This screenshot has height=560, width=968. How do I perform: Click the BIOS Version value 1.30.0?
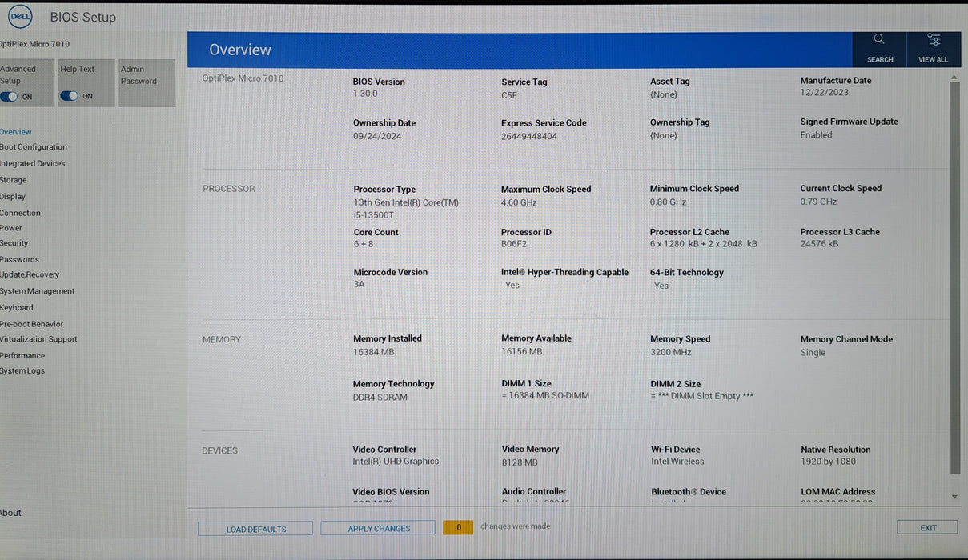click(365, 94)
